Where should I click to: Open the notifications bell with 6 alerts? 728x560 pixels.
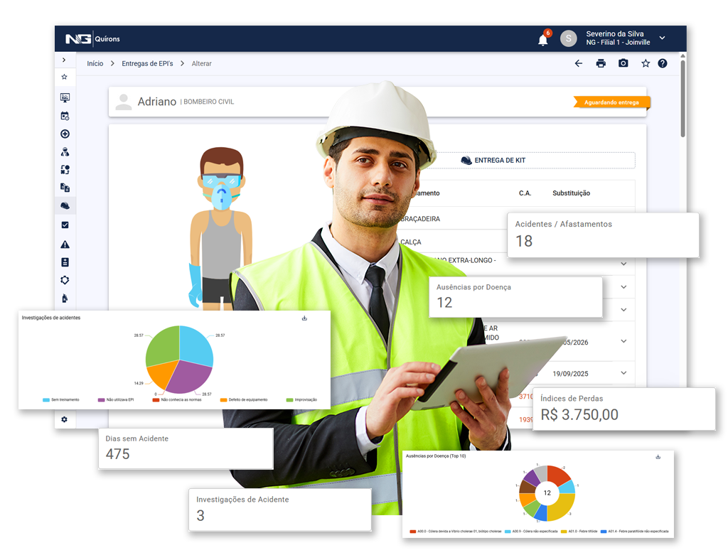(x=542, y=40)
